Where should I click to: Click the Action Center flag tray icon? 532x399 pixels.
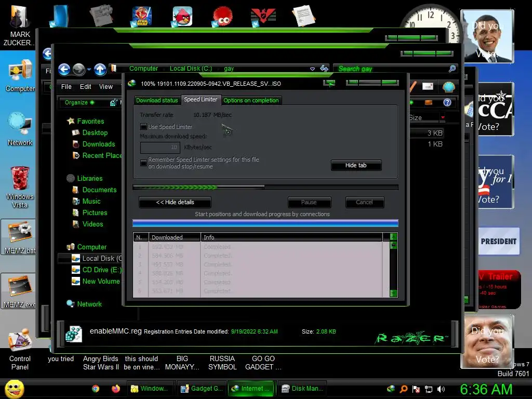coord(416,389)
